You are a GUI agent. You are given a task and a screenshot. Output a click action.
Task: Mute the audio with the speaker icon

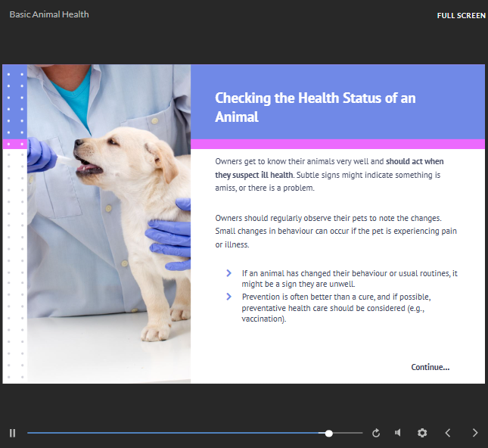(x=398, y=433)
